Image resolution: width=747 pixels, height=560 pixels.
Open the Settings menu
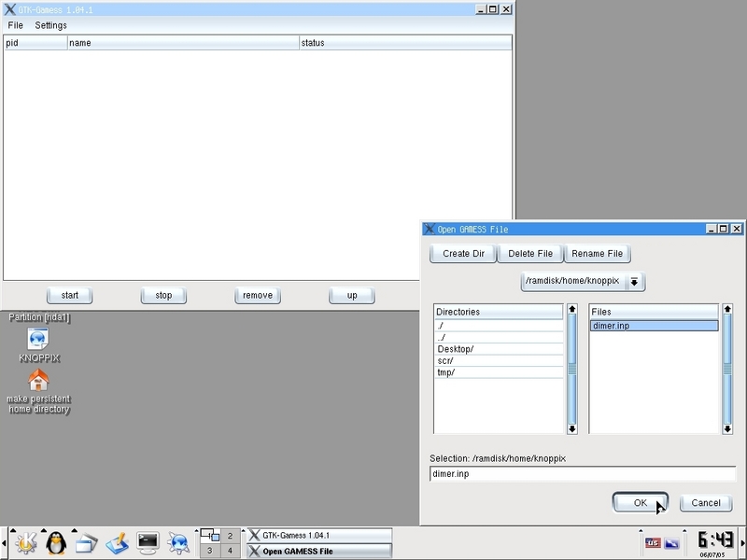50,25
